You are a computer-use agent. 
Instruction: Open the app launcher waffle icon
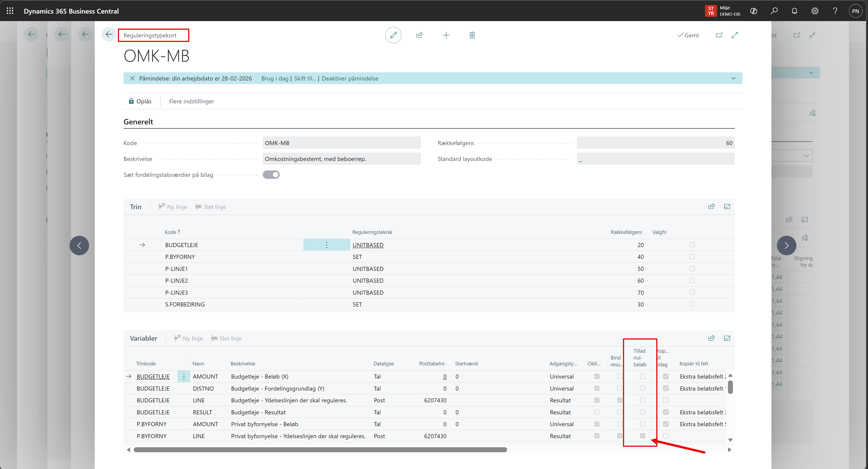click(10, 11)
